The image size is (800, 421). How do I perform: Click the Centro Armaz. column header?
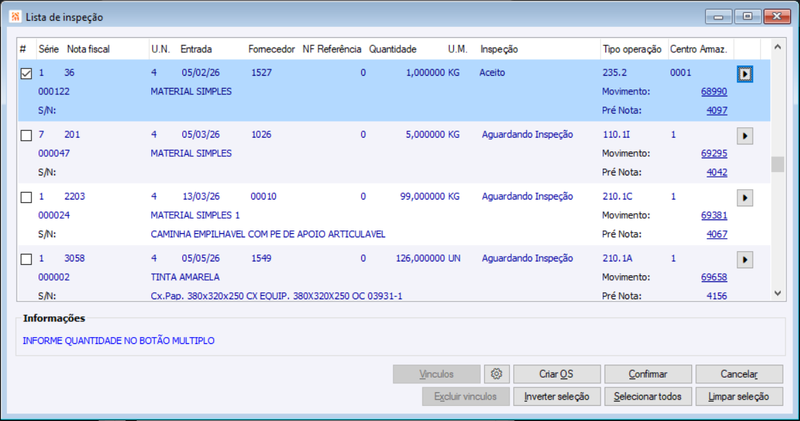(x=698, y=49)
